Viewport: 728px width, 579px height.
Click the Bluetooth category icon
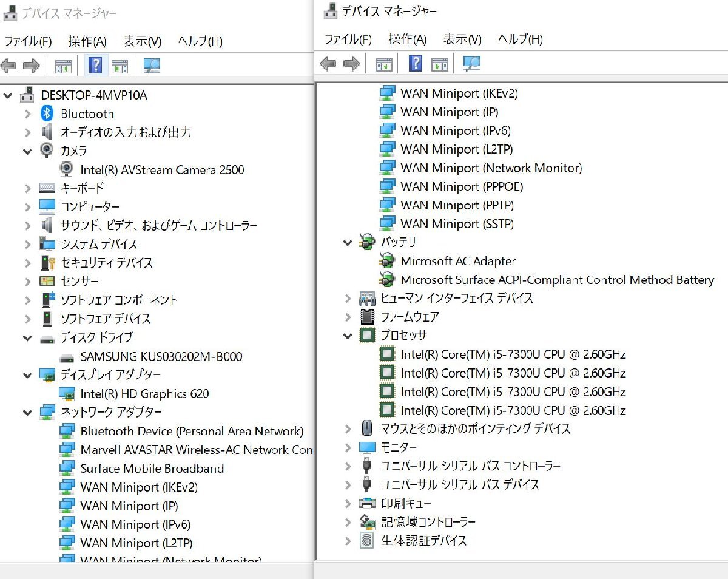[x=47, y=113]
